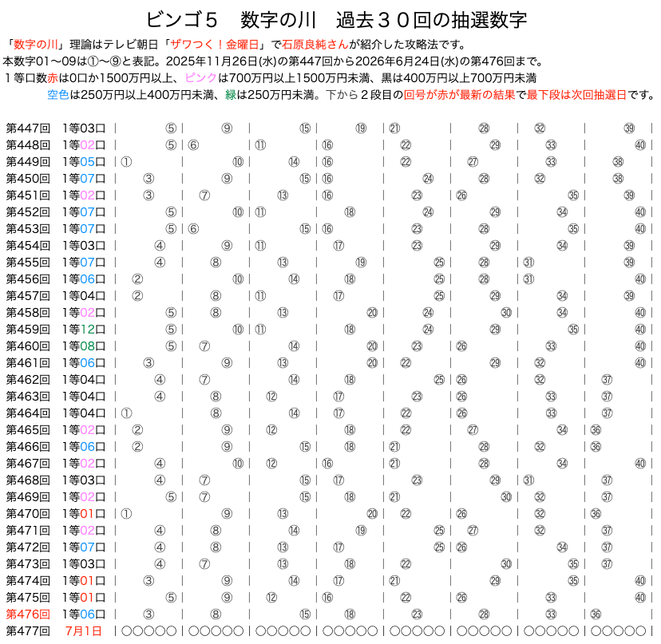
Task: Select row label 第451回
Action: (x=28, y=196)
